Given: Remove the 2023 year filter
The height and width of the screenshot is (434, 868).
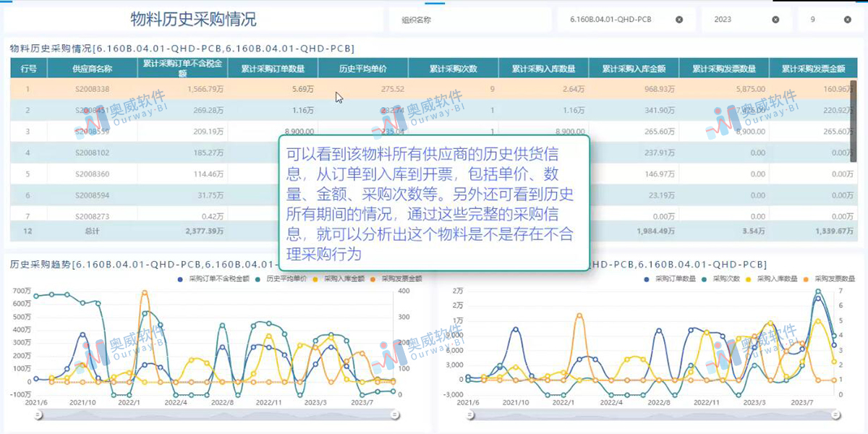Looking at the screenshot, I should pyautogui.click(x=775, y=19).
